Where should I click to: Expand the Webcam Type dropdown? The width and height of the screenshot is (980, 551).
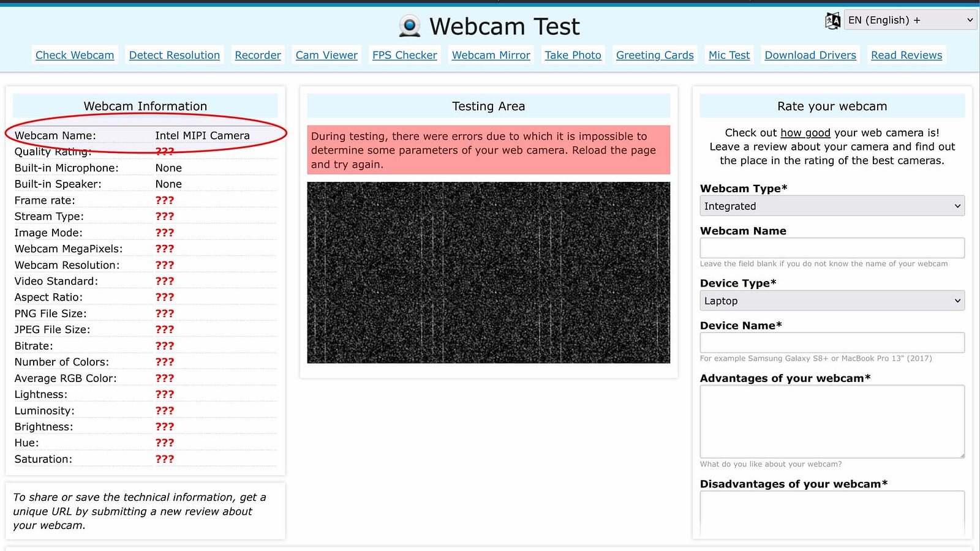(x=832, y=206)
